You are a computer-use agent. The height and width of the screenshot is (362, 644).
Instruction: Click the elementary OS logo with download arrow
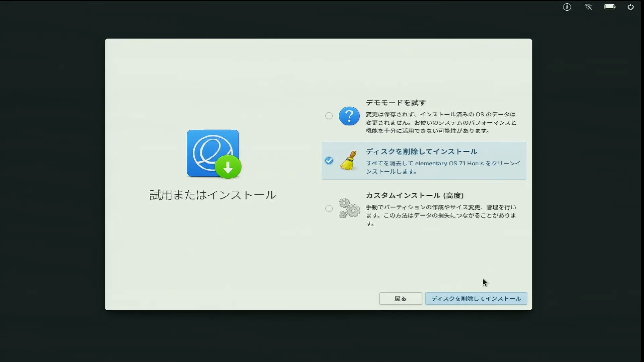pos(213,153)
